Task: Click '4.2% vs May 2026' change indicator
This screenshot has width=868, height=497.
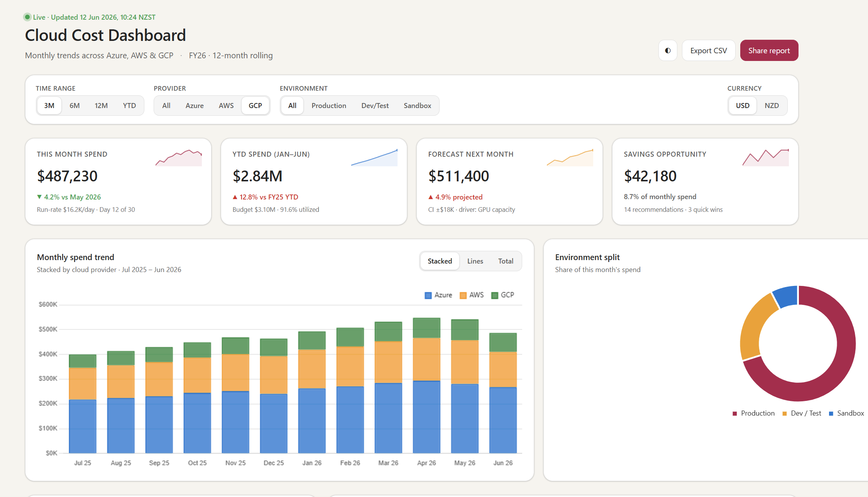Action: (x=69, y=197)
